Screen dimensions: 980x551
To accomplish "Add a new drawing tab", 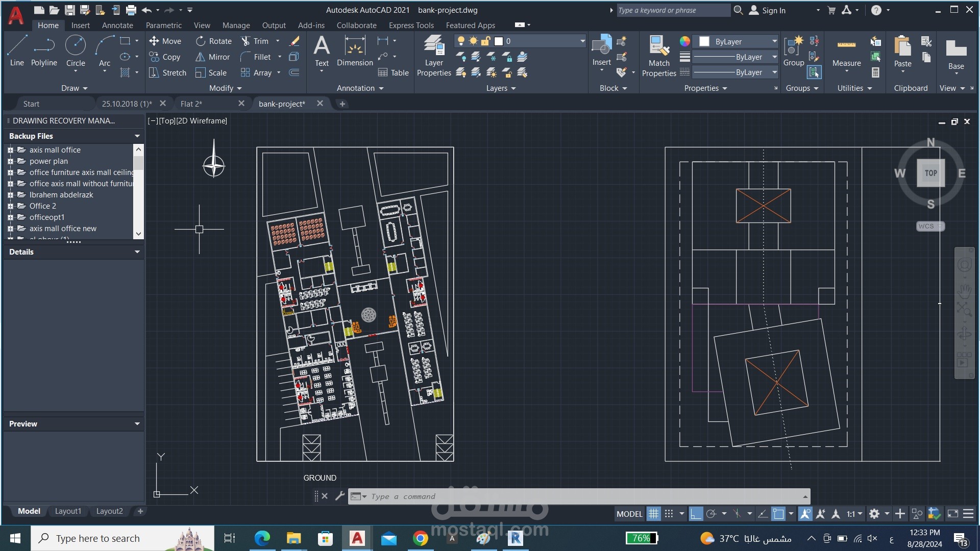I will (x=342, y=104).
